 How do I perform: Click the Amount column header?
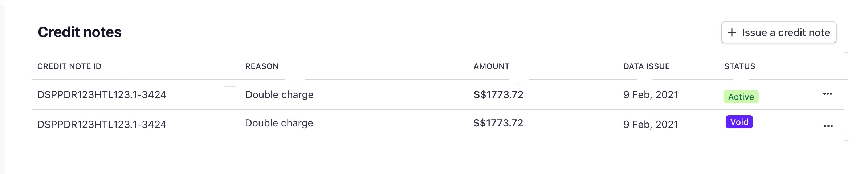pyautogui.click(x=491, y=66)
